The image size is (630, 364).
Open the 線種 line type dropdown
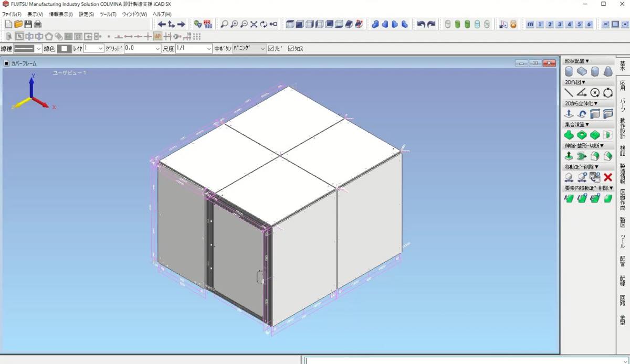click(x=38, y=49)
